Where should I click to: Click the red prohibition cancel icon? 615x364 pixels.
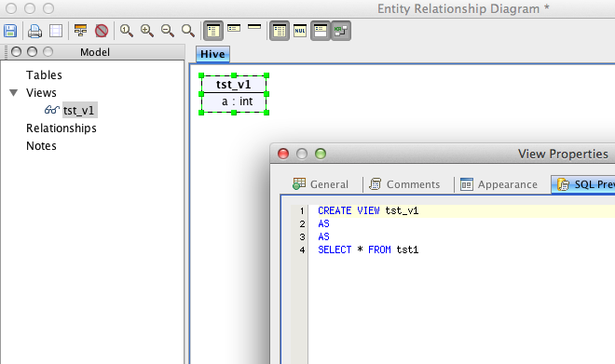(x=102, y=31)
